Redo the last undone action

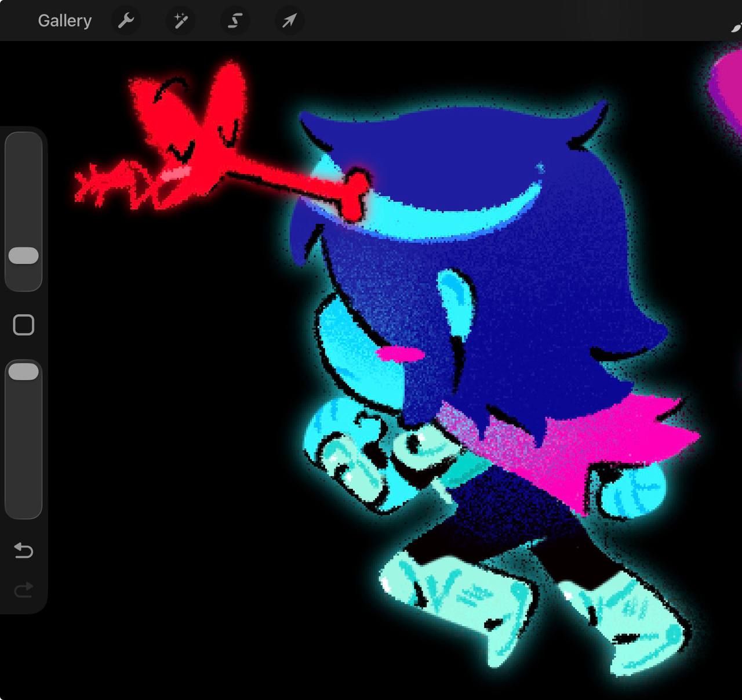(x=24, y=590)
